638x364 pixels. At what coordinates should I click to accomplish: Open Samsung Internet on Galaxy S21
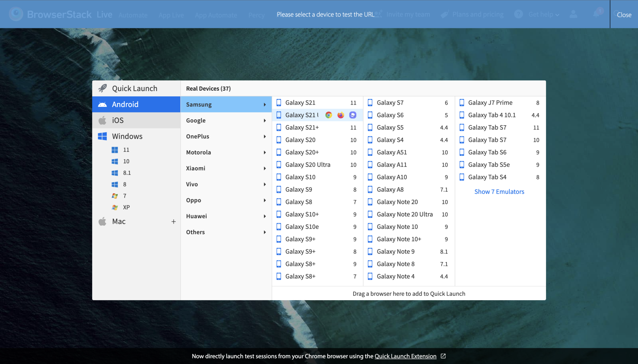coord(353,115)
